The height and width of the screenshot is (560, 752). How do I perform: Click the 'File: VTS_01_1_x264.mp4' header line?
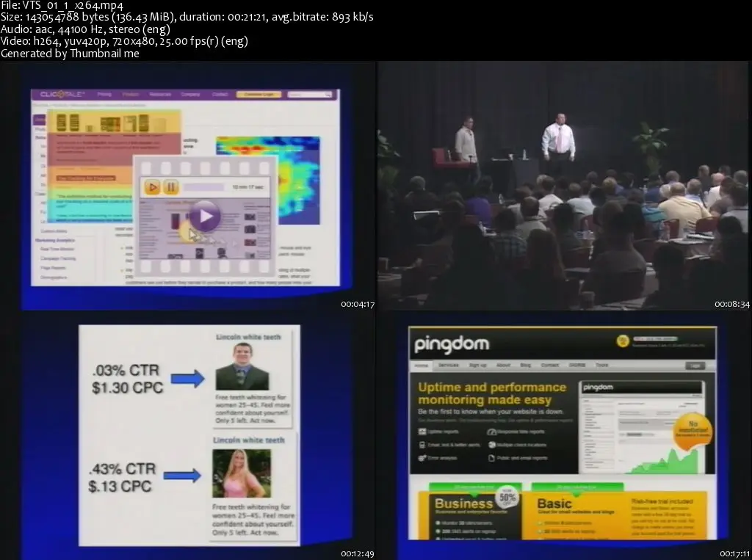62,6
